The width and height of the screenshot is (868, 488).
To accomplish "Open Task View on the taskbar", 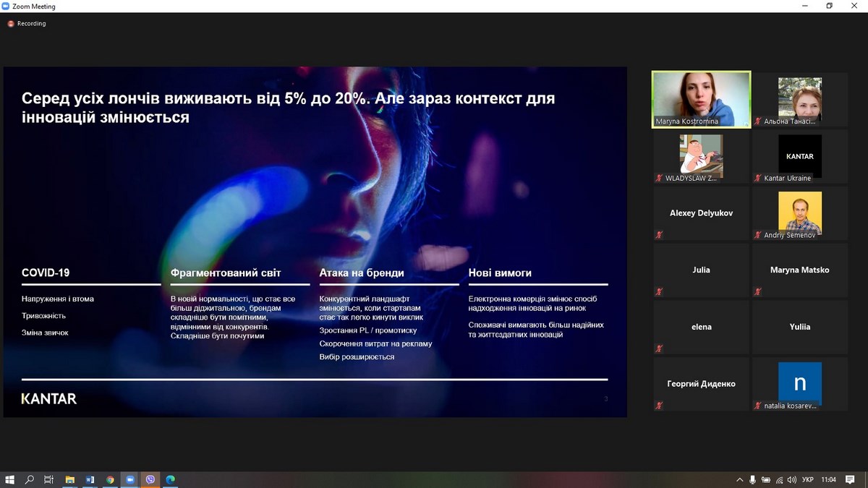I will click(x=49, y=479).
